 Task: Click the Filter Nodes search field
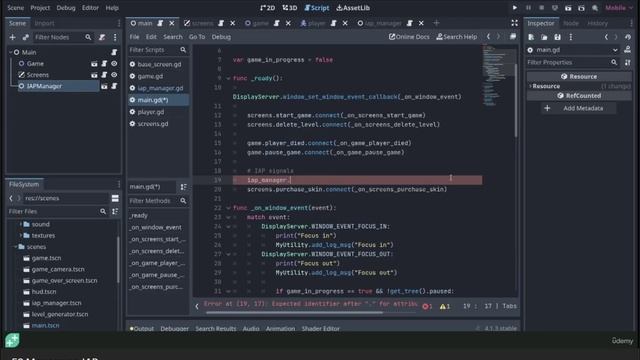click(63, 37)
